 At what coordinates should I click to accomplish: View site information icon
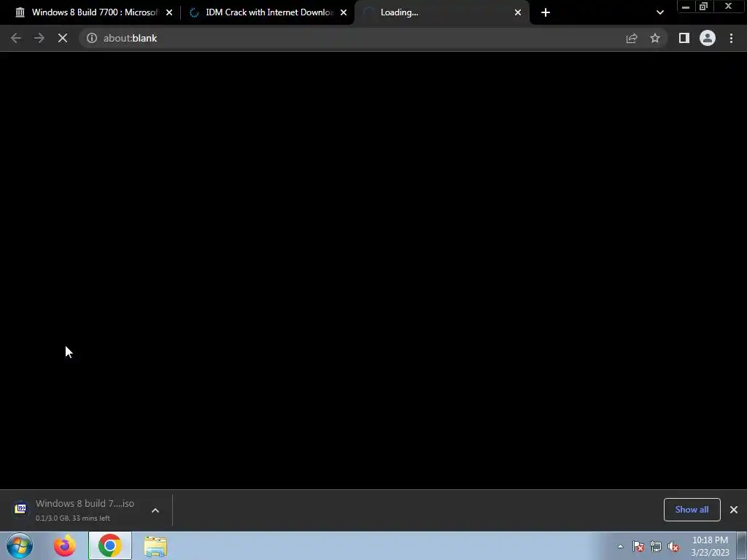91,38
